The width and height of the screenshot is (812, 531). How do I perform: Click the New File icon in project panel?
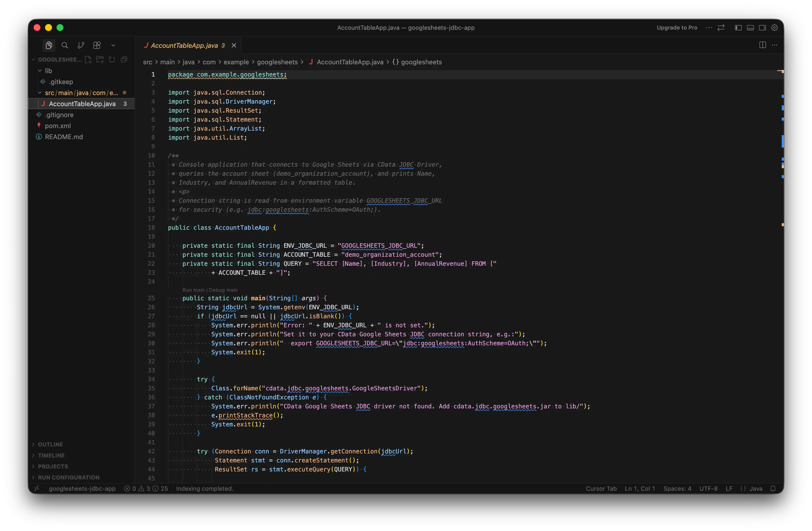click(88, 59)
